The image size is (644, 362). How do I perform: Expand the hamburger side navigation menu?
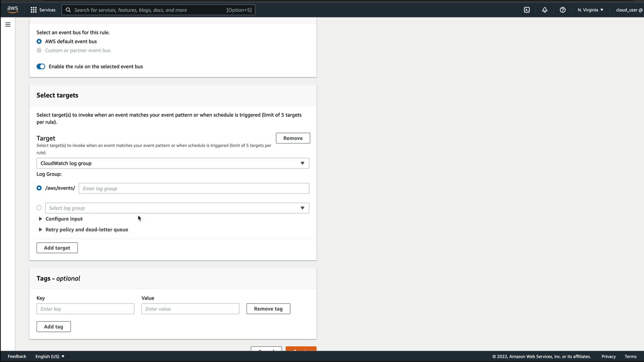(8, 24)
